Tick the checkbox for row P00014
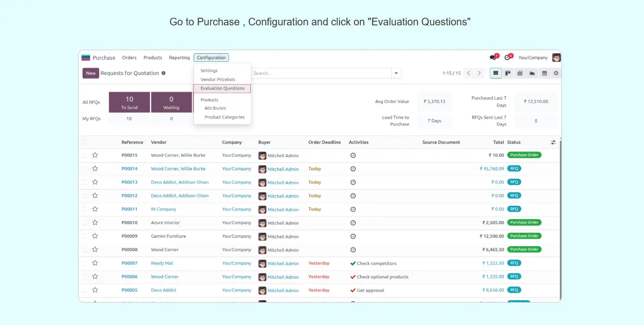This screenshot has height=325, width=644. pos(85,169)
